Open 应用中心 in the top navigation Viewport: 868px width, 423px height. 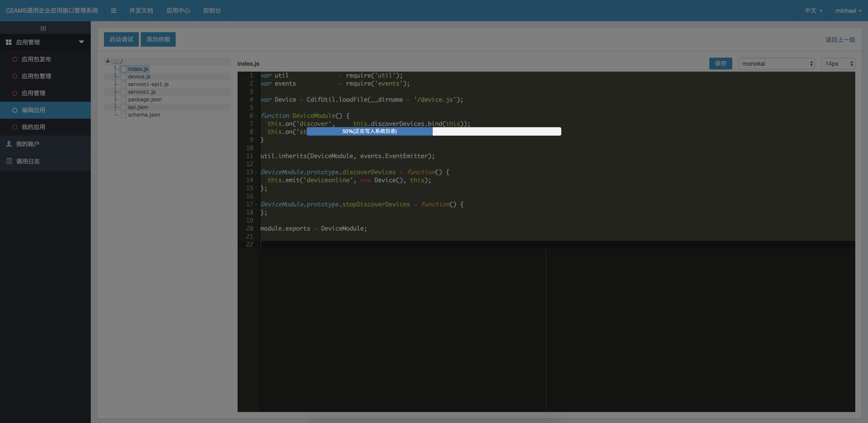click(x=178, y=11)
